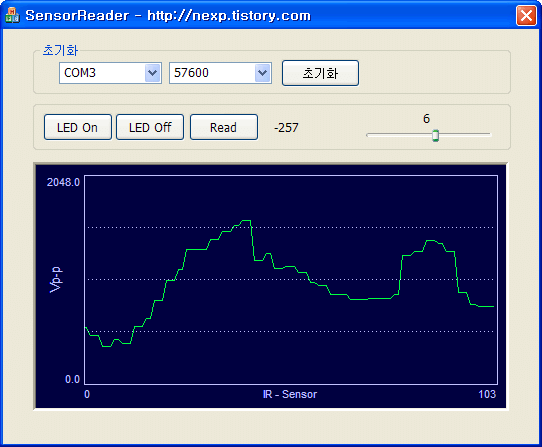Click the Vp-p vertical axis label
The image size is (542, 447).
tap(56, 280)
